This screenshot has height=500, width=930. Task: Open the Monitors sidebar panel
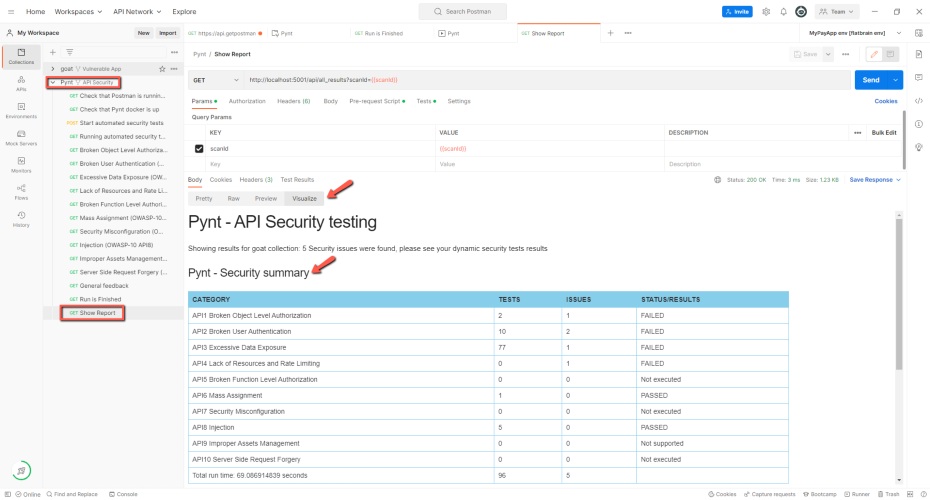[x=21, y=165]
